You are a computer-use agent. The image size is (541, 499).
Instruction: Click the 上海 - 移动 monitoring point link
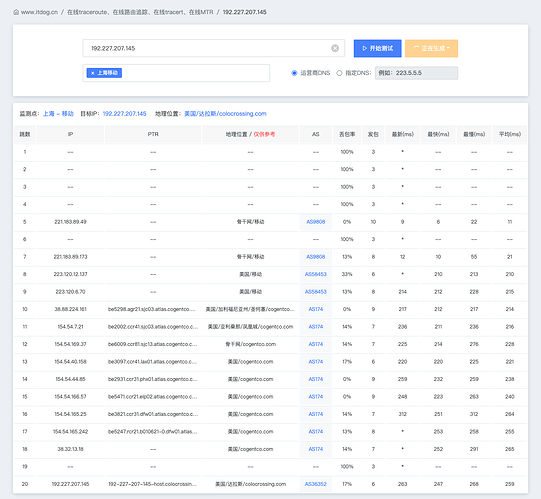(x=58, y=114)
